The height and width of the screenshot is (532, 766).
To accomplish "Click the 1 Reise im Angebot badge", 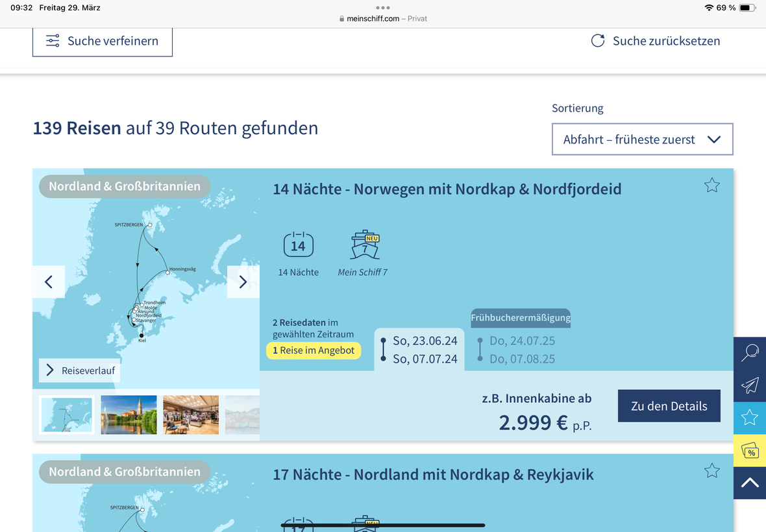I will tap(314, 350).
